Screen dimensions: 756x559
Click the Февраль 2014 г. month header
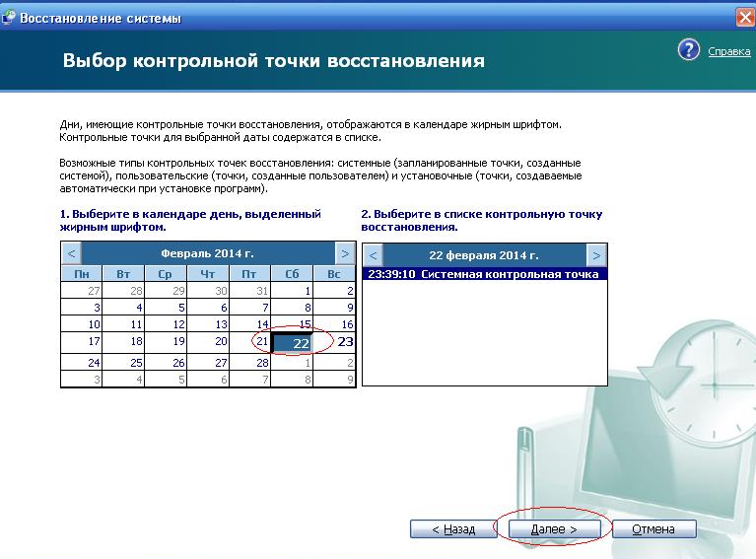pyautogui.click(x=208, y=253)
